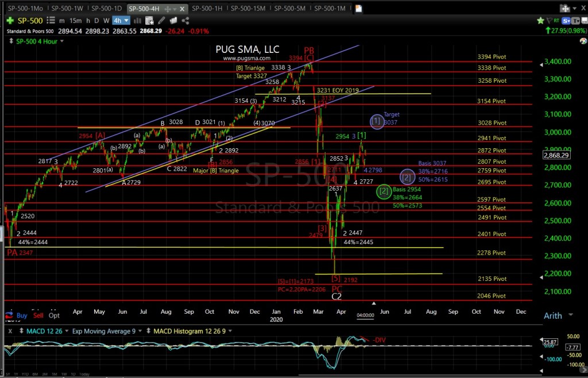Click the flag alert icon

pyautogui.click(x=549, y=21)
